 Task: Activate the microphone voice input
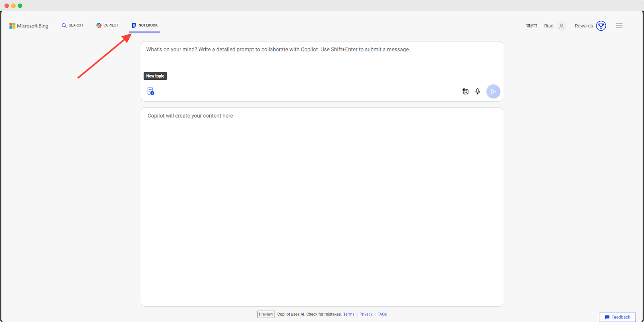coord(477,91)
